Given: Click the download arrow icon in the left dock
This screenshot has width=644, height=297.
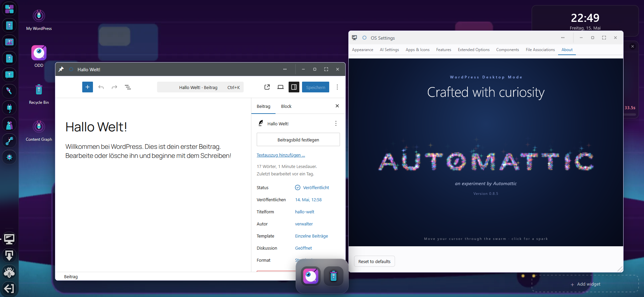Looking at the screenshot, I should [9, 255].
